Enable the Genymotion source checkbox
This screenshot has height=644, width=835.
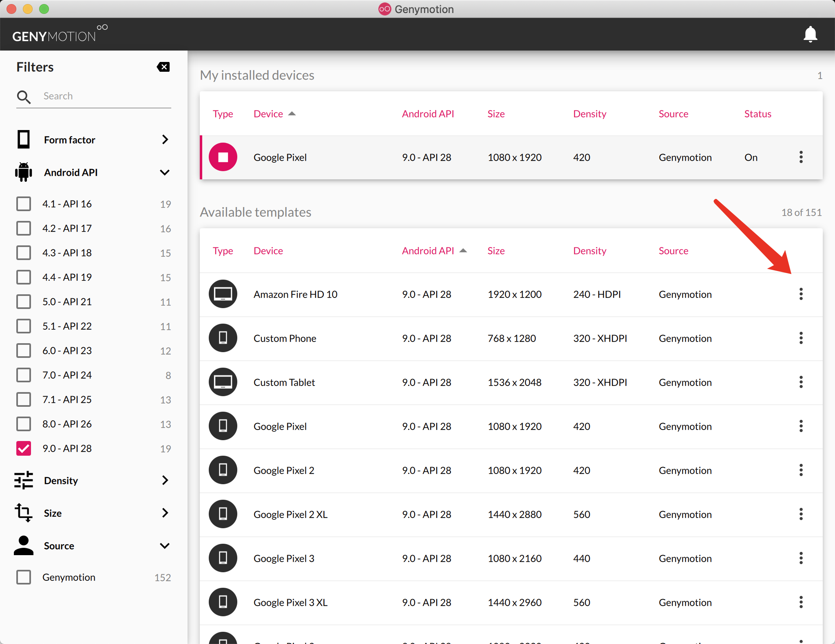[24, 577]
